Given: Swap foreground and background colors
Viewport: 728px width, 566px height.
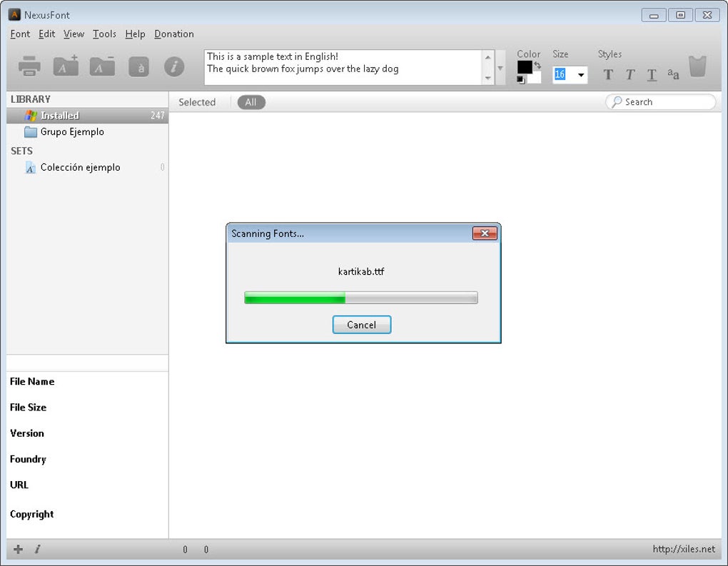Looking at the screenshot, I should point(537,66).
